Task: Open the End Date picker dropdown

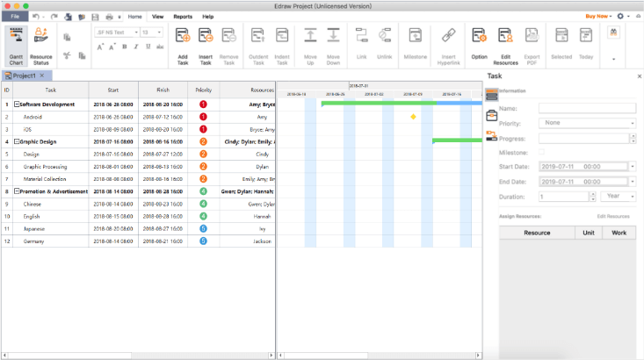Action: pos(632,182)
